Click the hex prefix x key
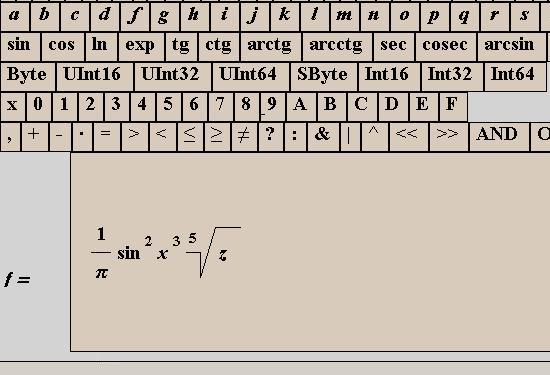Screen dimensions: 550x375 (x=13, y=107)
